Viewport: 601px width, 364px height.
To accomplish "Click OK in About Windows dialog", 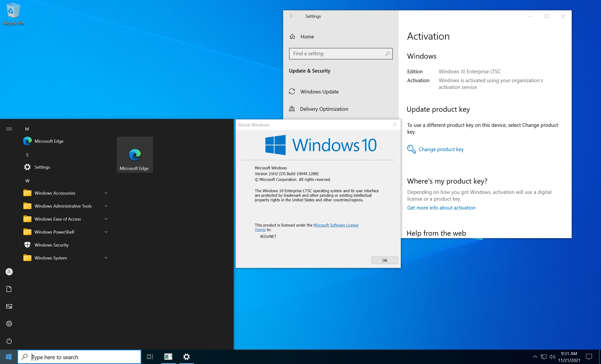I will (384, 260).
